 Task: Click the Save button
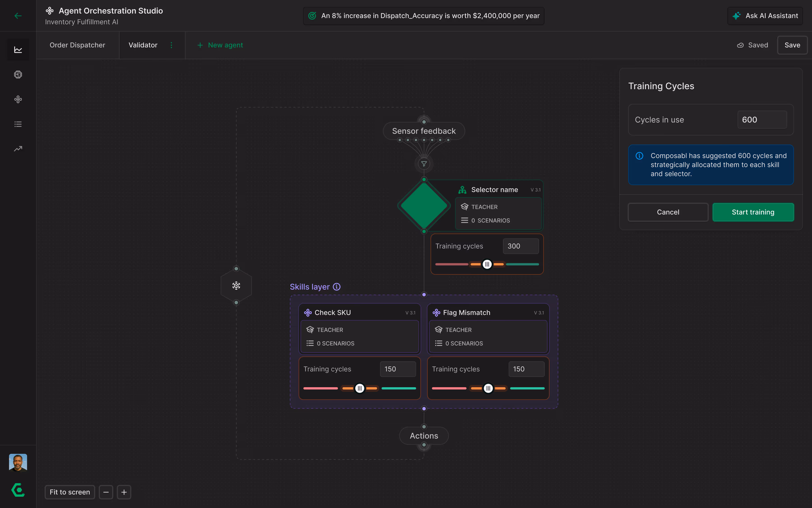click(x=792, y=45)
